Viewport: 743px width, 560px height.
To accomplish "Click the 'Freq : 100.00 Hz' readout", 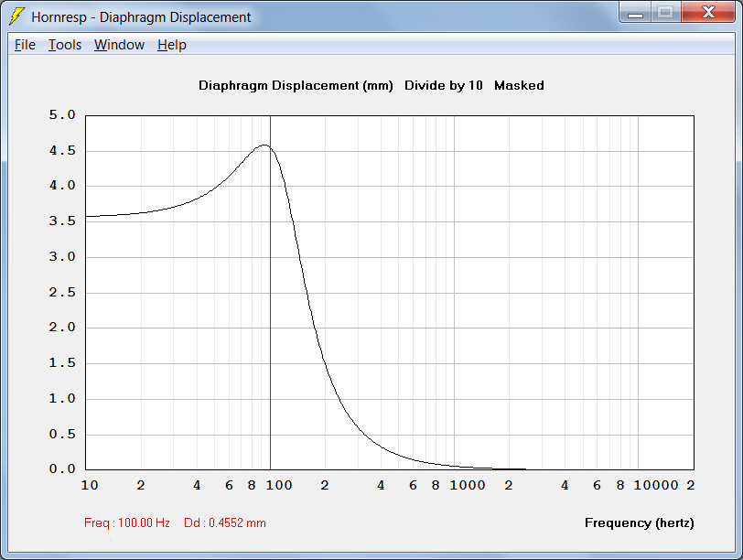I will click(127, 523).
